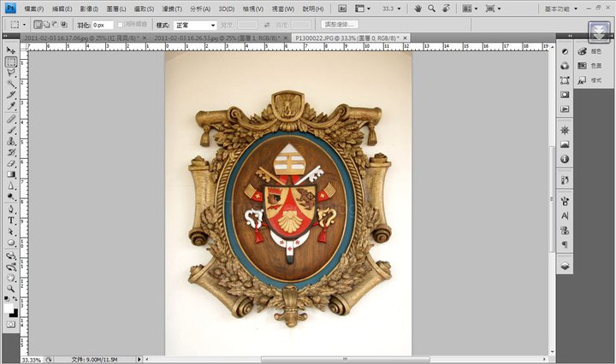Image resolution: width=616 pixels, height=364 pixels.
Task: Close the P1300022.JPG document tab
Action: [x=405, y=38]
